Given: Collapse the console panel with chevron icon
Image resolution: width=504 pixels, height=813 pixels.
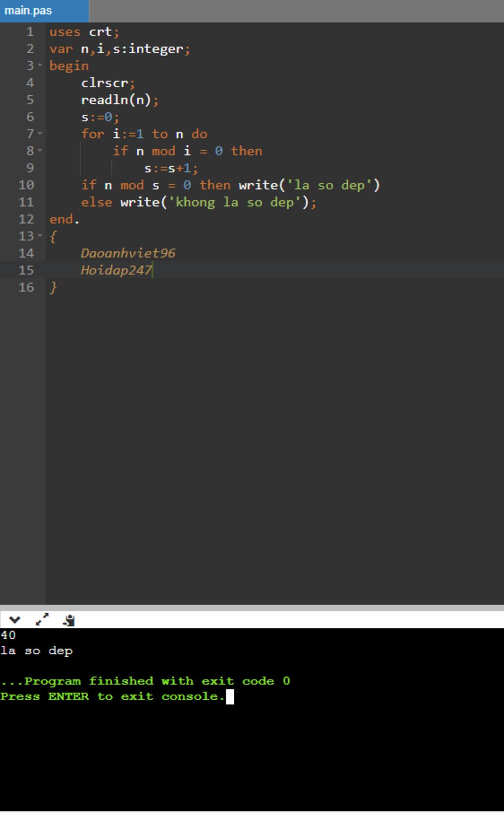Looking at the screenshot, I should (x=14, y=620).
